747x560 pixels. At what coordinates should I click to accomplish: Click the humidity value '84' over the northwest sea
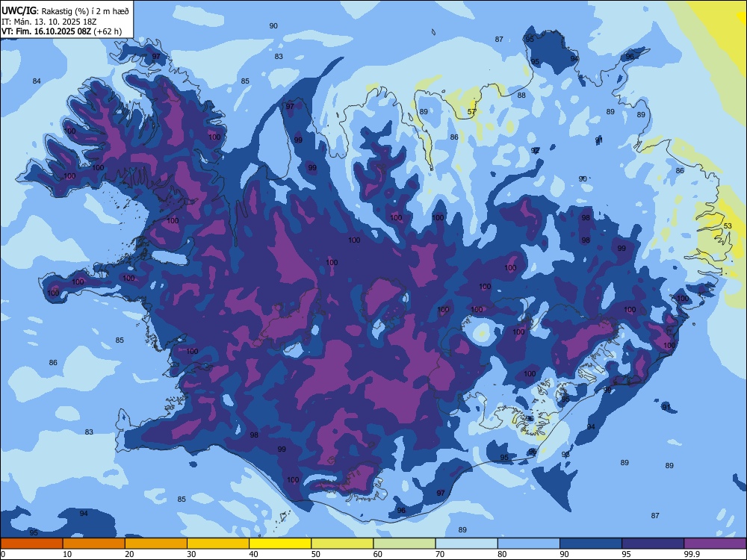pyautogui.click(x=37, y=81)
